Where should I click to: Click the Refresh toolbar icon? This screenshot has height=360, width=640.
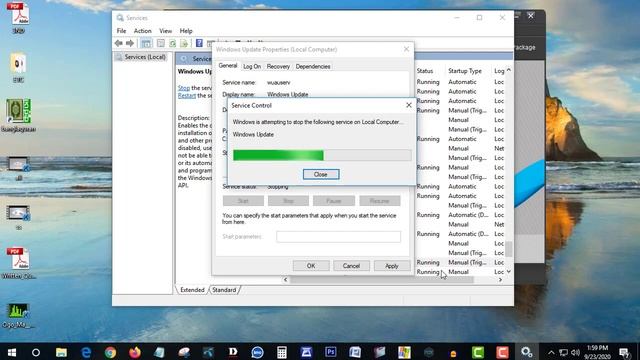point(173,43)
